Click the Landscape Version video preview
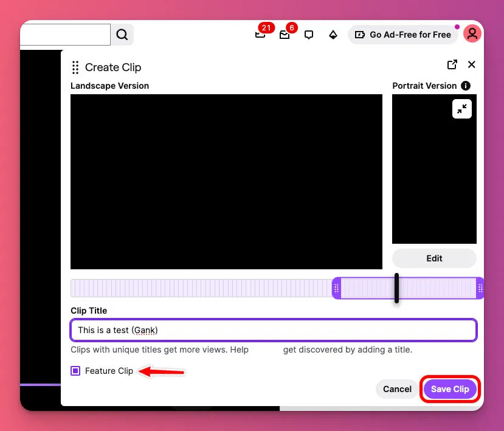 pyautogui.click(x=226, y=181)
